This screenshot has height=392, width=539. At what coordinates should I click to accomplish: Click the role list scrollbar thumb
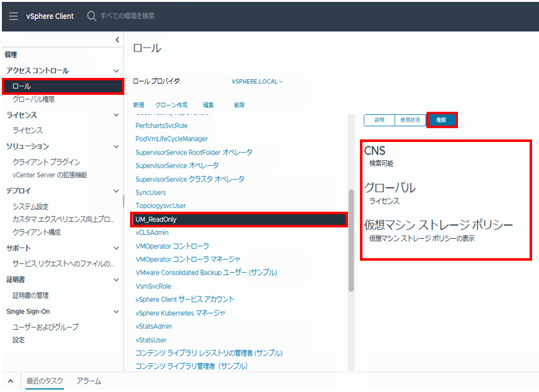point(351,241)
